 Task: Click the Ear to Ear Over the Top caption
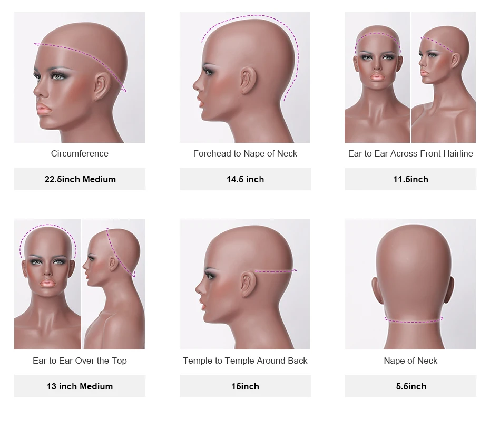click(80, 361)
